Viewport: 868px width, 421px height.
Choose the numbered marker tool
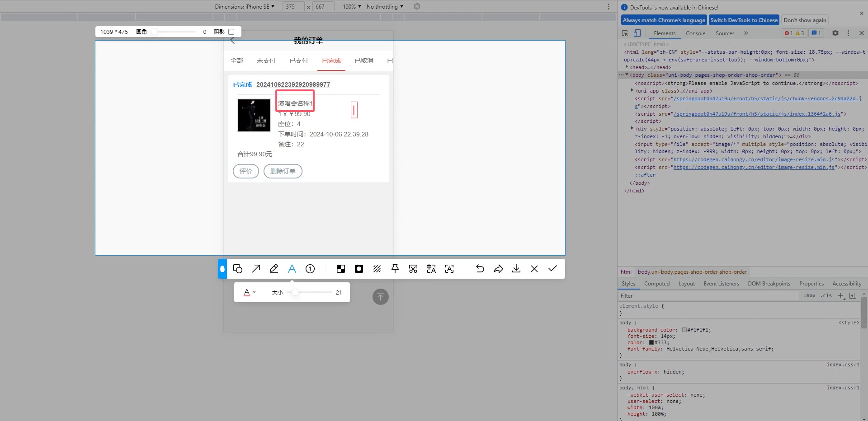point(310,269)
